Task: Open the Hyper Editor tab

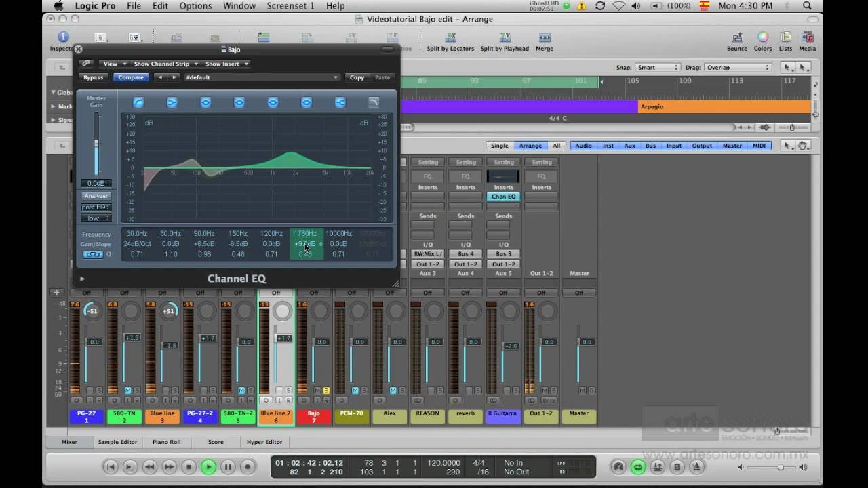Action: point(264,442)
